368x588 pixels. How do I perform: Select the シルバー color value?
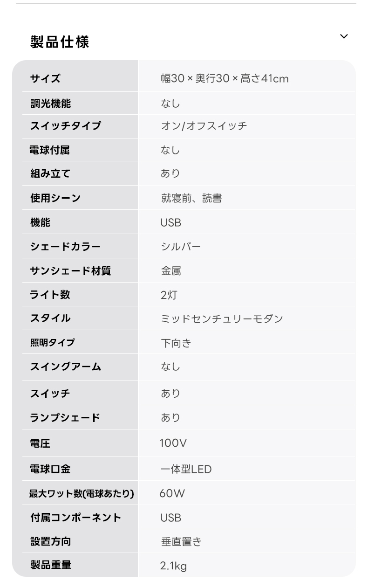[181, 246]
